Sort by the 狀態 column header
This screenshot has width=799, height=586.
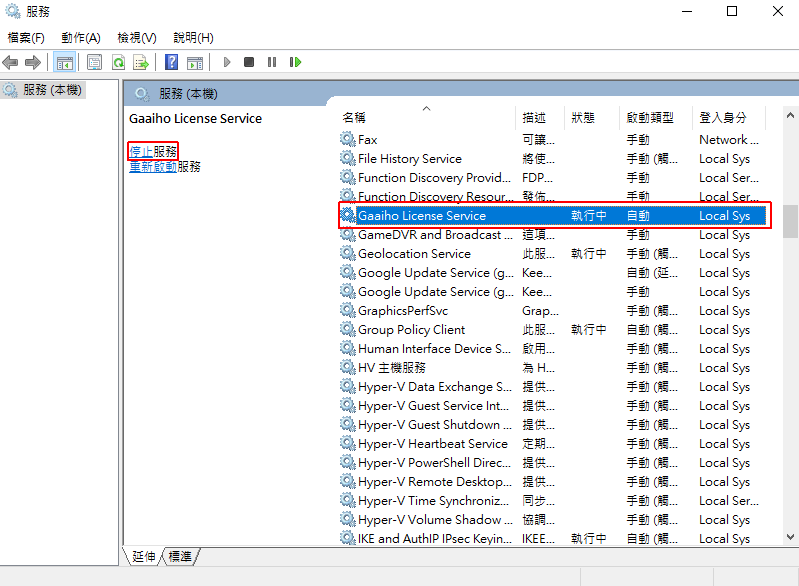592,118
